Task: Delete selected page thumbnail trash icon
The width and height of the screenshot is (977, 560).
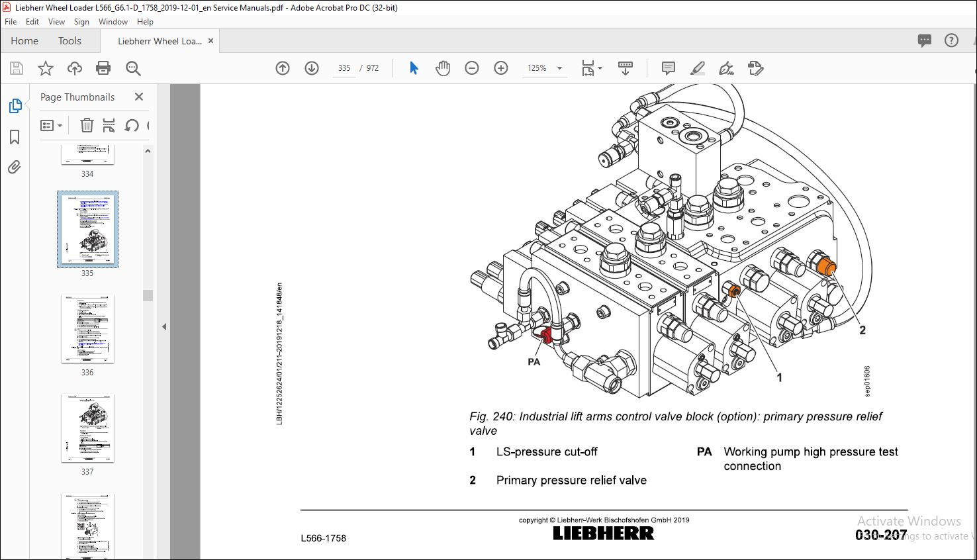Action: point(87,125)
